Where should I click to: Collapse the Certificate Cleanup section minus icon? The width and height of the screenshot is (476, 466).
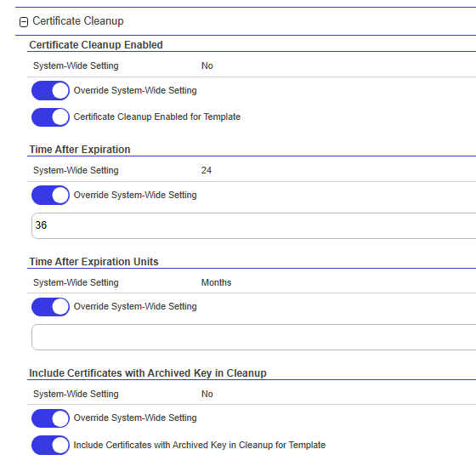click(24, 22)
